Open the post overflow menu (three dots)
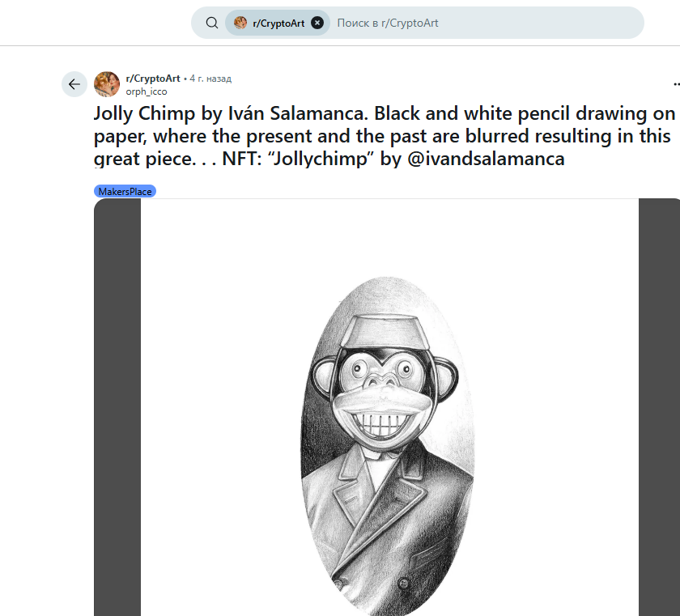 (x=676, y=84)
